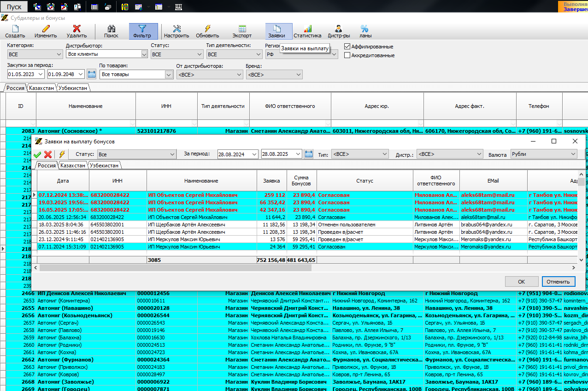
Task: Open the Тип деятельности dropdown
Action: click(234, 54)
